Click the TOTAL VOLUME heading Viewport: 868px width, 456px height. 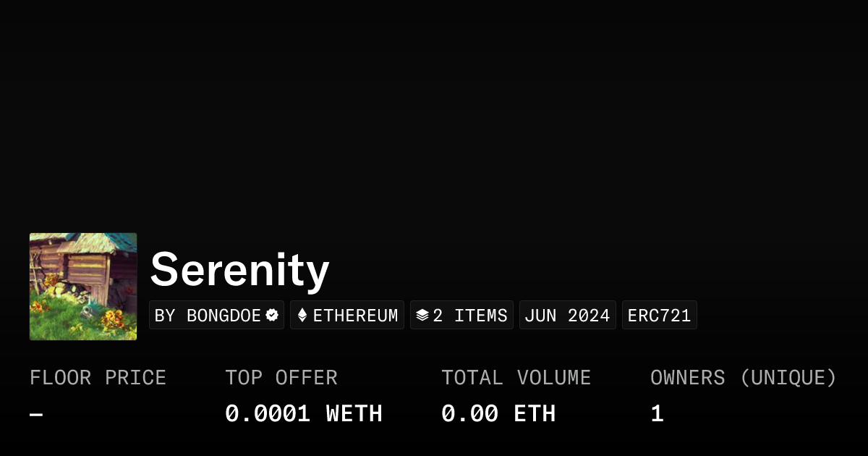coord(516,378)
